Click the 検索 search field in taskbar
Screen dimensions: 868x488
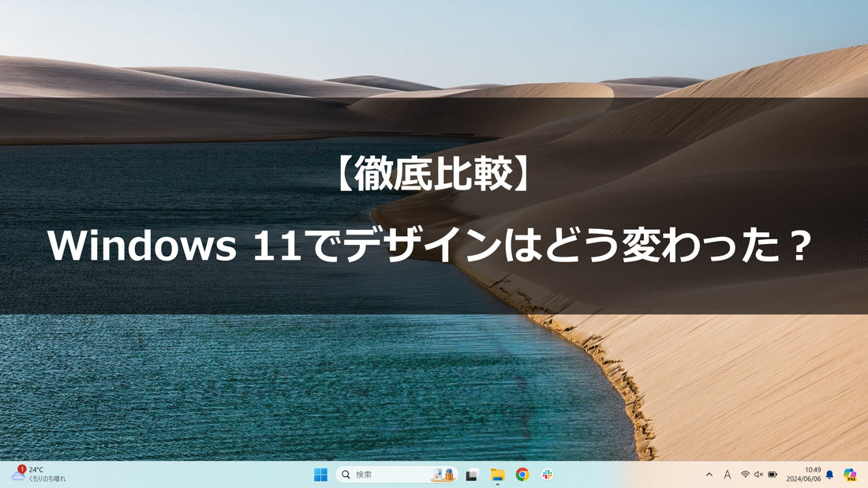click(x=387, y=475)
